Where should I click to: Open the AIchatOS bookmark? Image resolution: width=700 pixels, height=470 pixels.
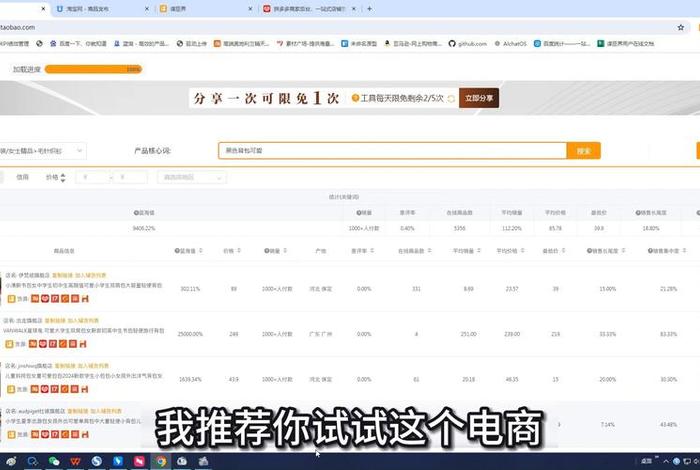pyautogui.click(x=510, y=44)
